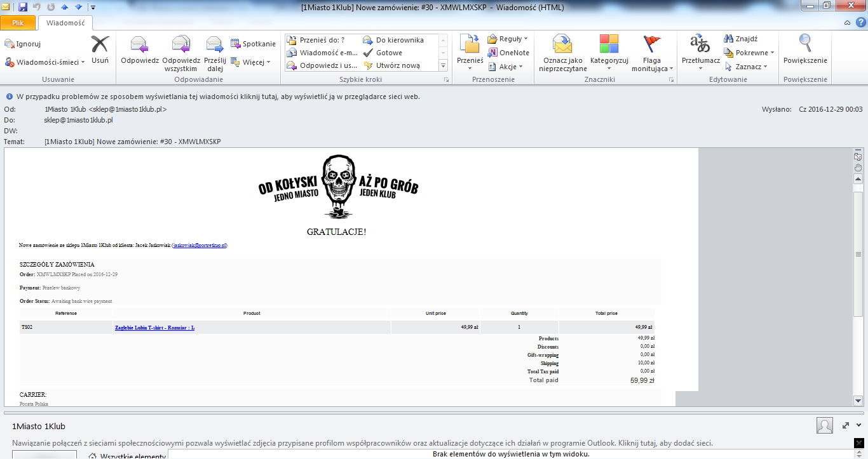Click the '1Miasto 1Klub' name in People Pane
The image size is (868, 459).
(x=39, y=426)
